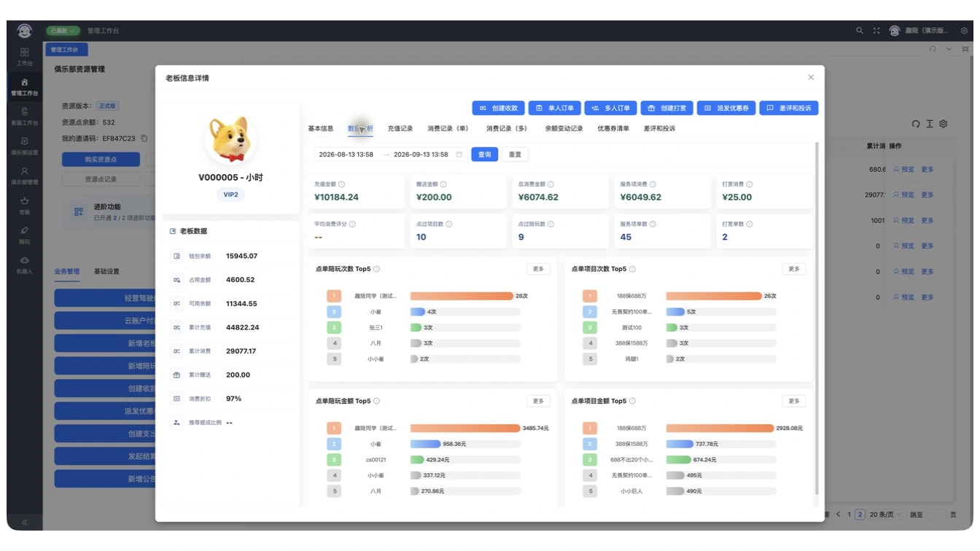This screenshot has width=980, height=551.
Task: Click start date 2026-08-13 13:58 field
Action: (x=346, y=155)
